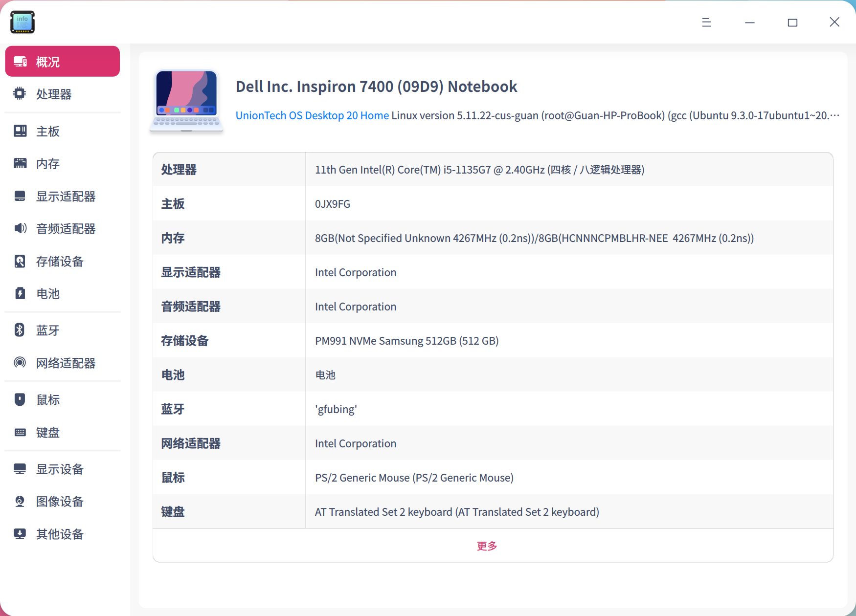
Task: Click the 电池 battery icon in sidebar
Action: click(x=20, y=293)
